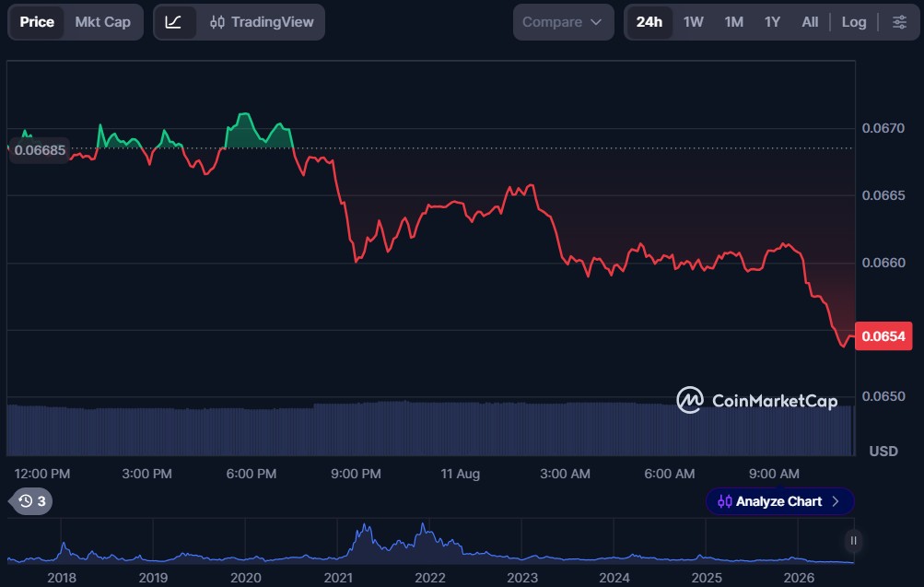Click 2022 on the history timeline
Viewport: 924px width, 587px height.
tap(430, 578)
